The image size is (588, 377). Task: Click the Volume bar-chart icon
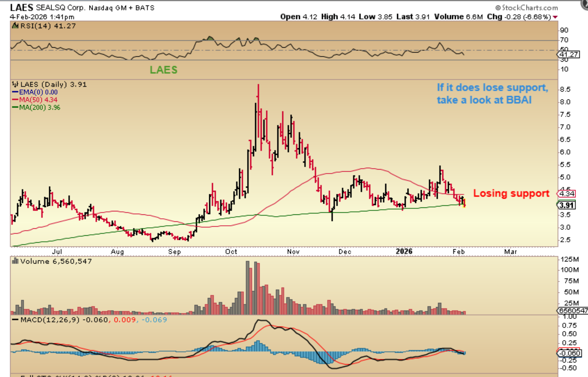(15, 261)
